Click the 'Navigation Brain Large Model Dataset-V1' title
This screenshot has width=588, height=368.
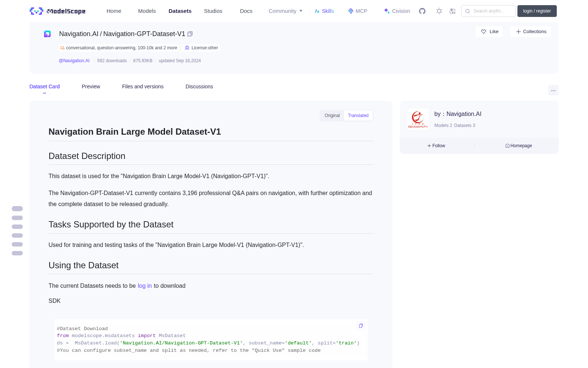pyautogui.click(x=135, y=132)
